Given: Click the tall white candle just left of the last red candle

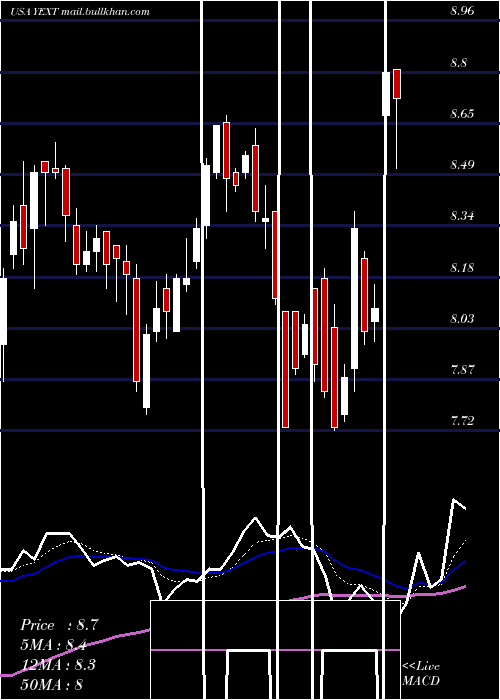Looking at the screenshot, I should coord(386,94).
